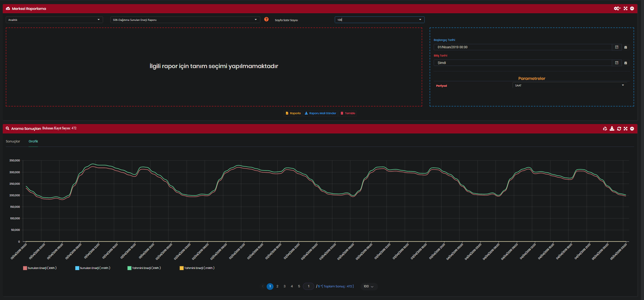
Task: Click the Parametreler heading
Action: [532, 78]
